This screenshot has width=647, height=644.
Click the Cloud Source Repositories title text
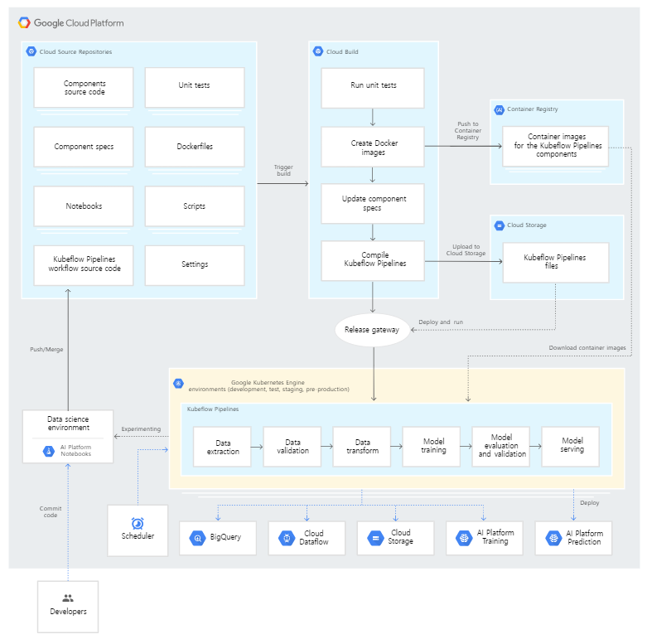(x=75, y=51)
